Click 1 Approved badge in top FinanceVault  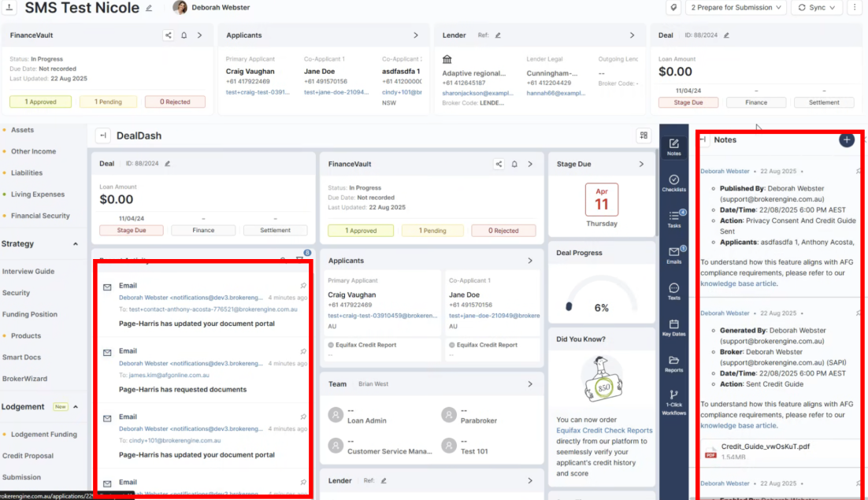40,102
